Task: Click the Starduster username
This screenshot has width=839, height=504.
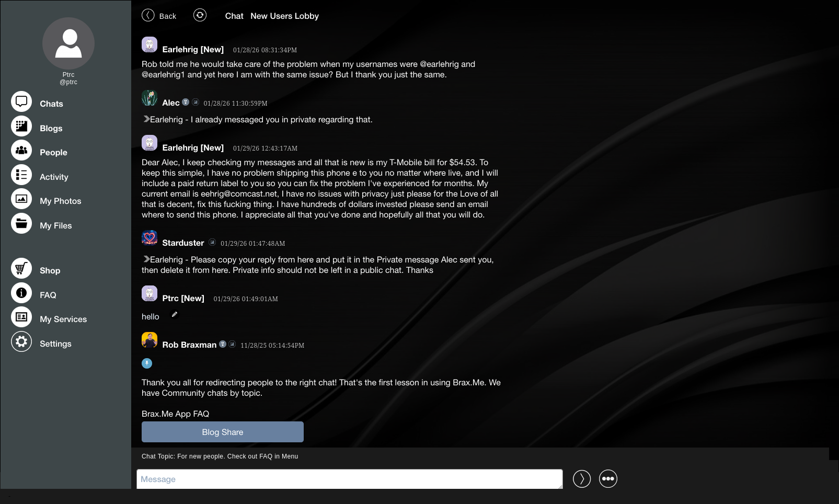Action: tap(183, 243)
